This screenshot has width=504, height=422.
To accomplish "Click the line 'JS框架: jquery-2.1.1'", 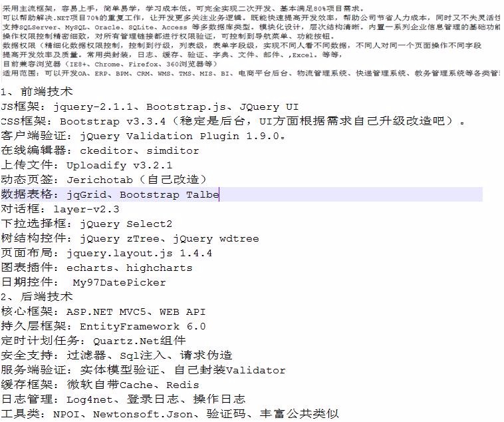I will point(150,106).
